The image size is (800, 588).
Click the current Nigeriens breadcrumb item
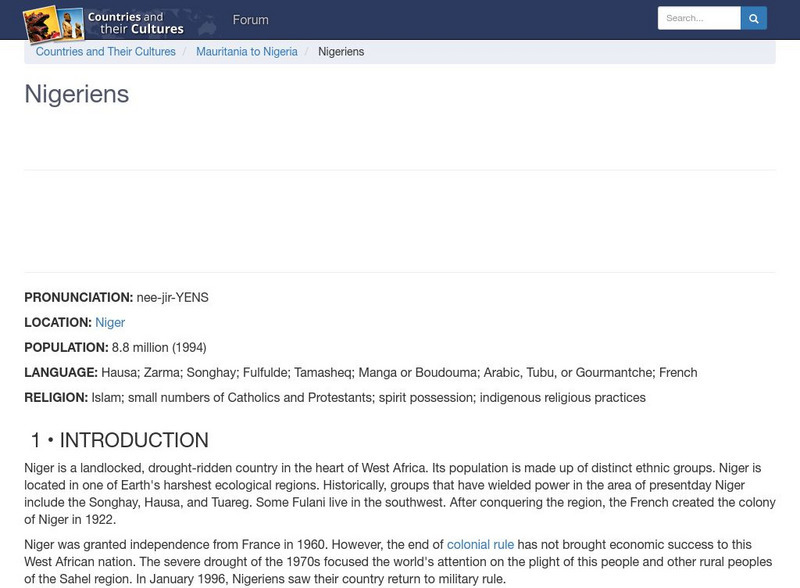[341, 52]
